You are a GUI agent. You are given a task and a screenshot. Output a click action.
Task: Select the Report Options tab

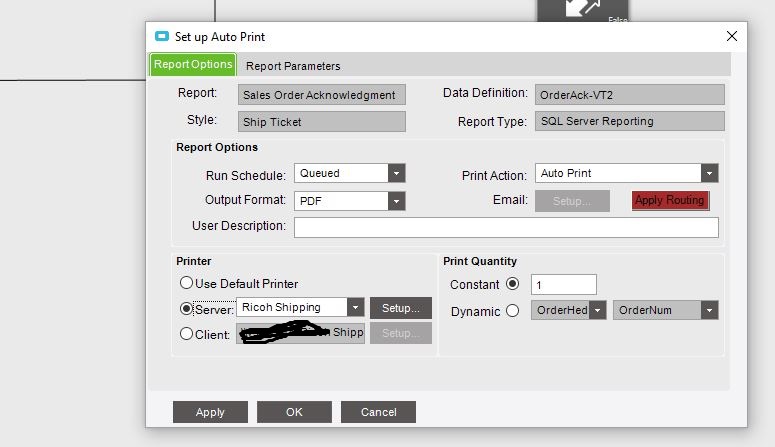coord(193,64)
